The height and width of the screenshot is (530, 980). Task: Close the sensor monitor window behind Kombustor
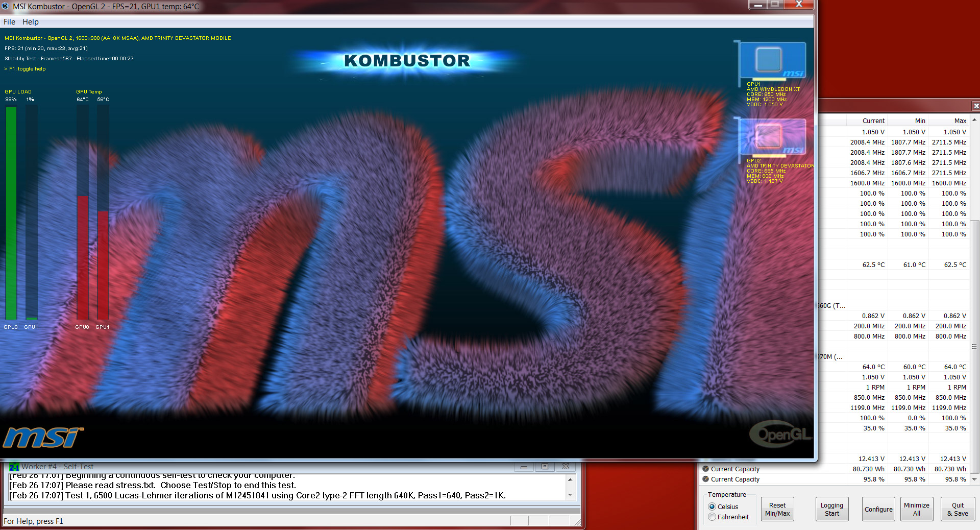(x=975, y=106)
